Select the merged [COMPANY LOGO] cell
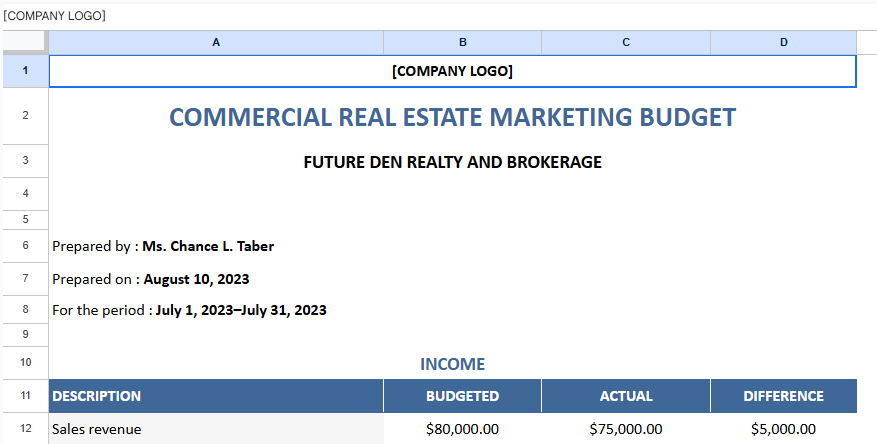 pos(452,71)
